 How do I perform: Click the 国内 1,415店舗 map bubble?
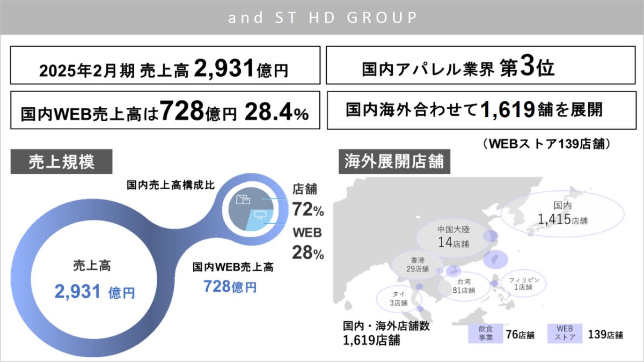coord(562,213)
